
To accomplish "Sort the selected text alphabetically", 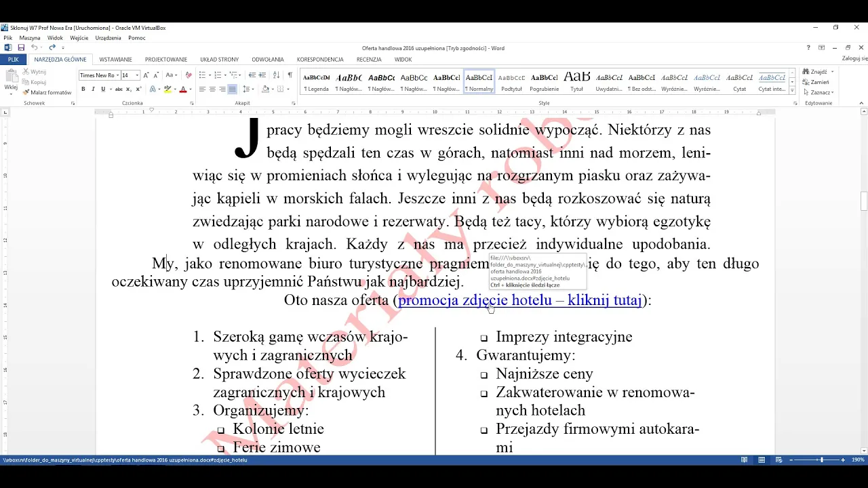I will [x=276, y=75].
